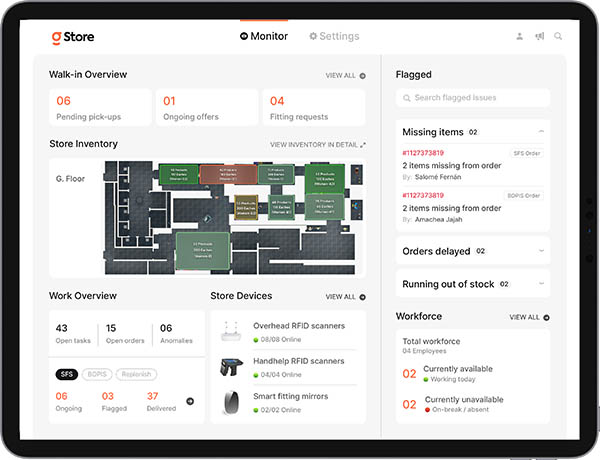The image size is (600, 460).
Task: Click VIEW INVENTORY IN DETAIL link
Action: [x=314, y=145]
